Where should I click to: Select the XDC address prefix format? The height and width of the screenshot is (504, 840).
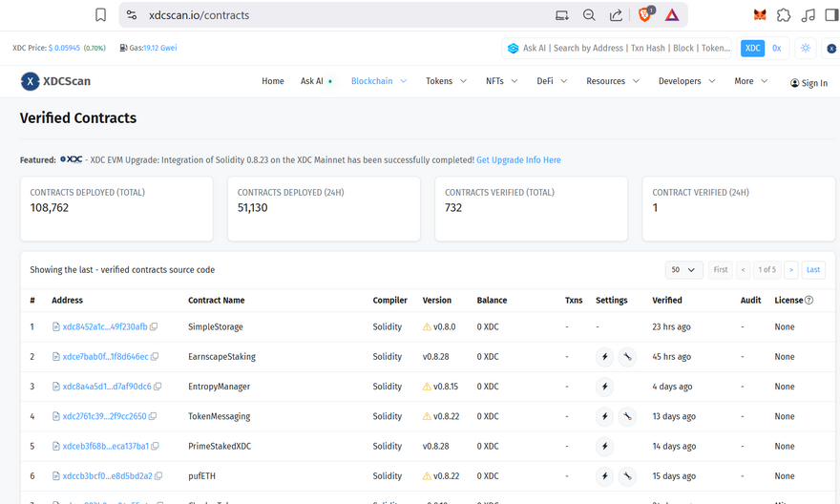tap(753, 48)
